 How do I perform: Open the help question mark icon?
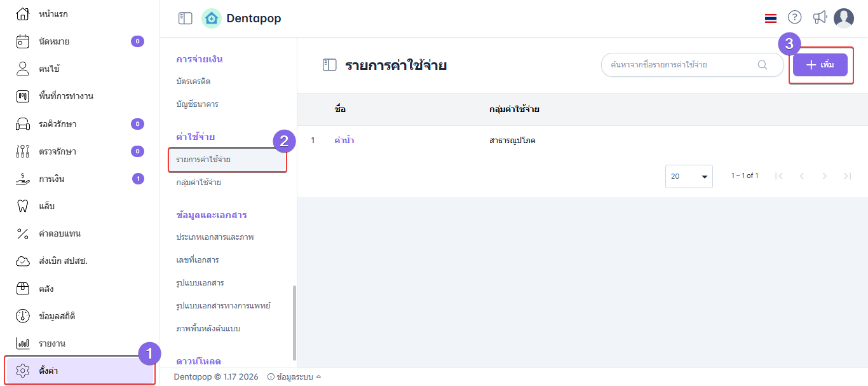click(x=794, y=18)
